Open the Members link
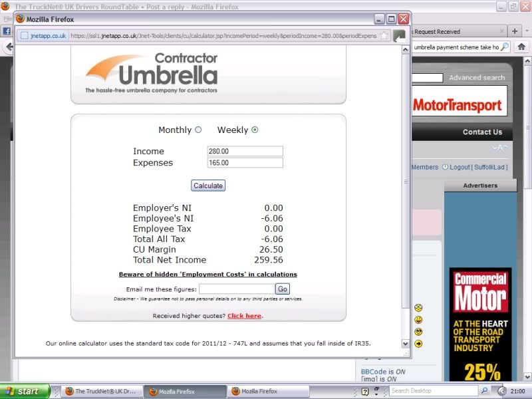This screenshot has height=399, width=532. click(425, 167)
